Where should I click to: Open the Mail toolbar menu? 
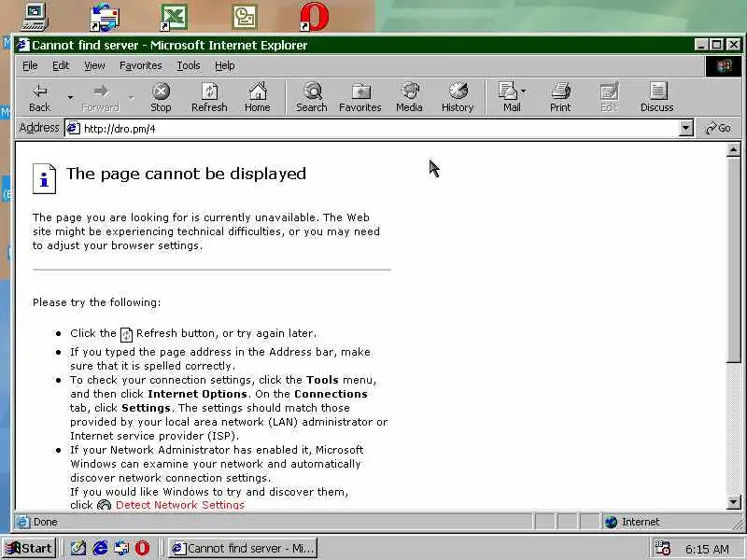pyautogui.click(x=512, y=98)
